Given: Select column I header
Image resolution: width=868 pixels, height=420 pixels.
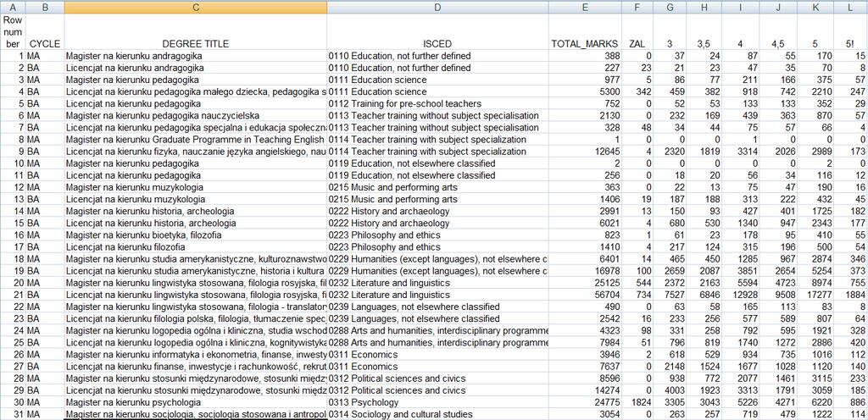Looking at the screenshot, I should [740, 7].
